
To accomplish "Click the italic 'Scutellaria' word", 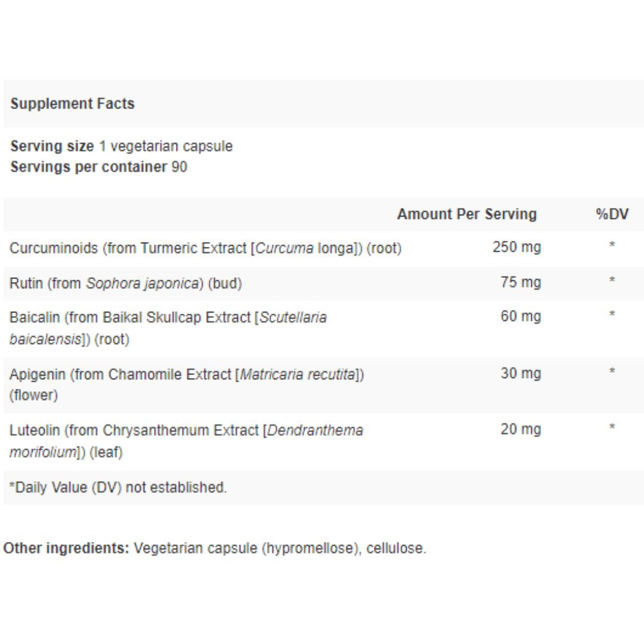I will pos(293,317).
